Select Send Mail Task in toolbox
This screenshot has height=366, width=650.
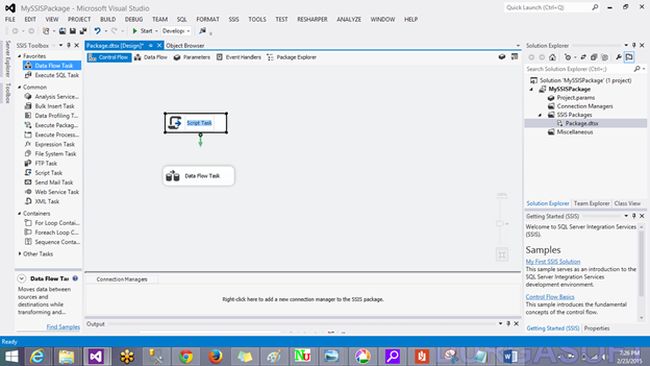pos(54,182)
